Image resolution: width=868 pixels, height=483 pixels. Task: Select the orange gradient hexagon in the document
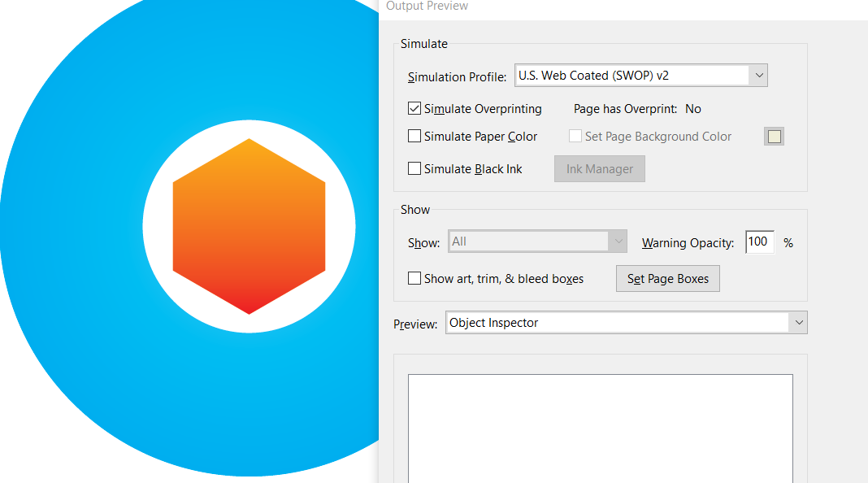tap(249, 226)
